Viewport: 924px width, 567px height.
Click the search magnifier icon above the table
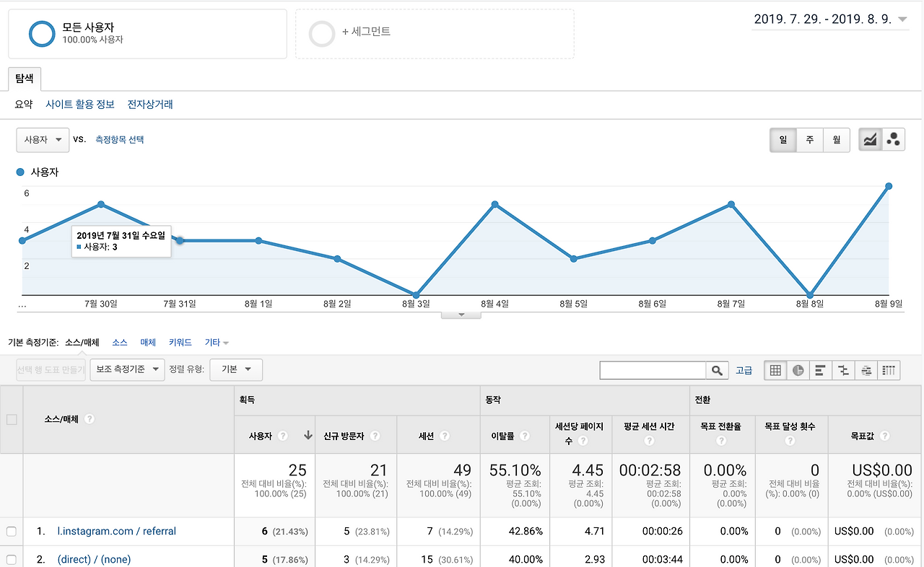click(x=718, y=370)
